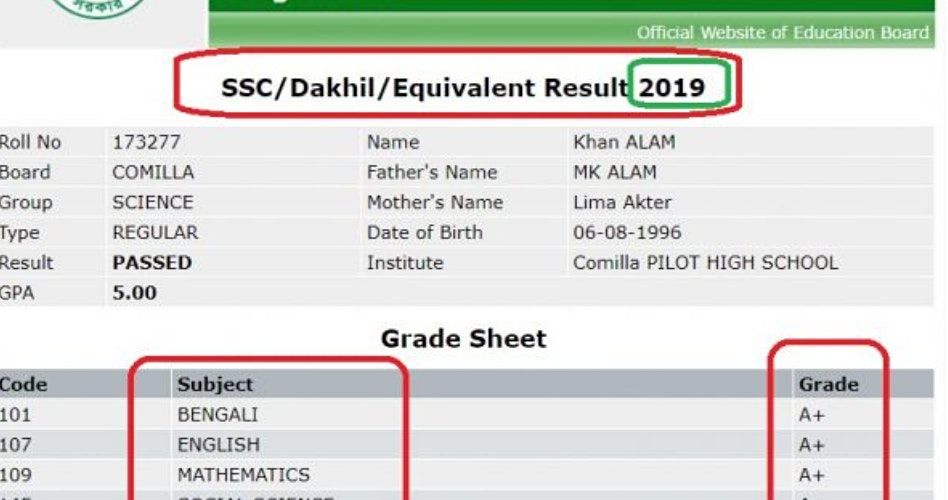This screenshot has height=500, width=948.
Task: Click the student name Khan ALAM
Action: click(x=624, y=143)
